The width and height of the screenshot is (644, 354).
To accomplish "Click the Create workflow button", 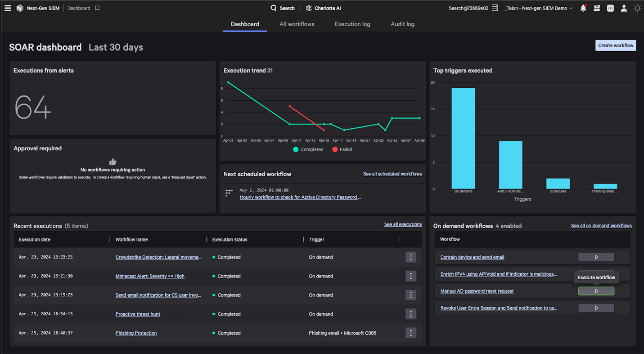I will click(x=615, y=45).
